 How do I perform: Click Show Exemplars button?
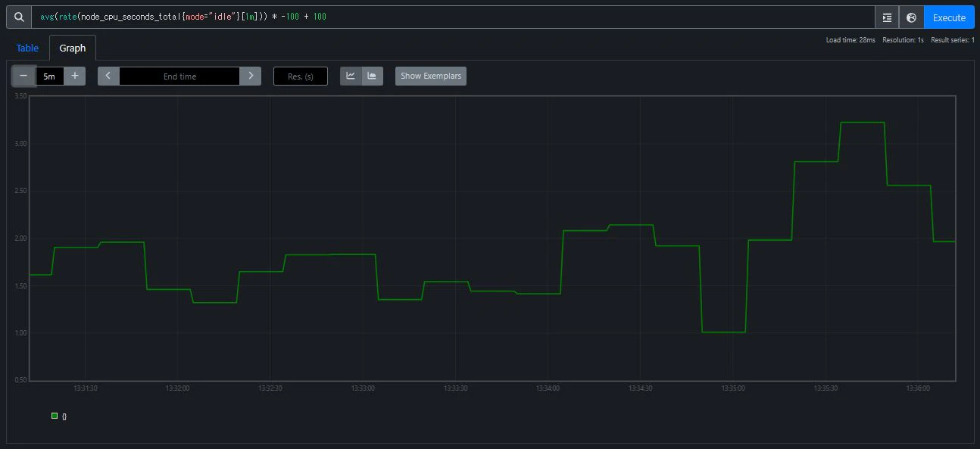click(431, 76)
